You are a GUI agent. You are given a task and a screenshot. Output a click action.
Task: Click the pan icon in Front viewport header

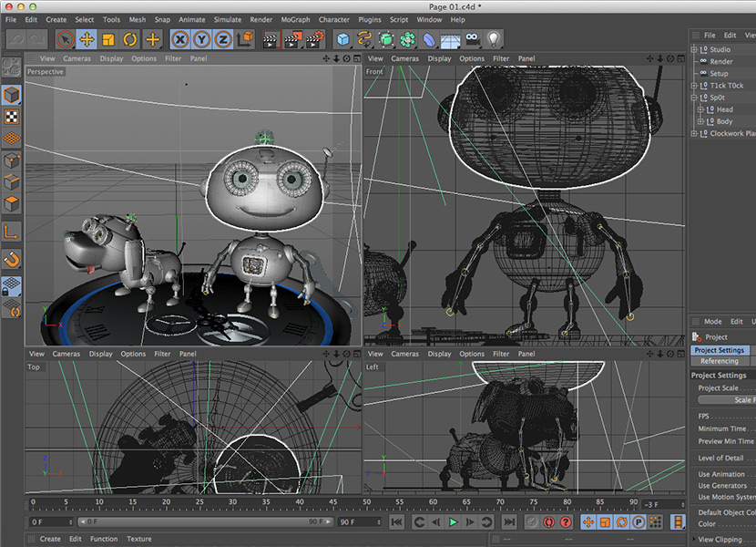650,58
